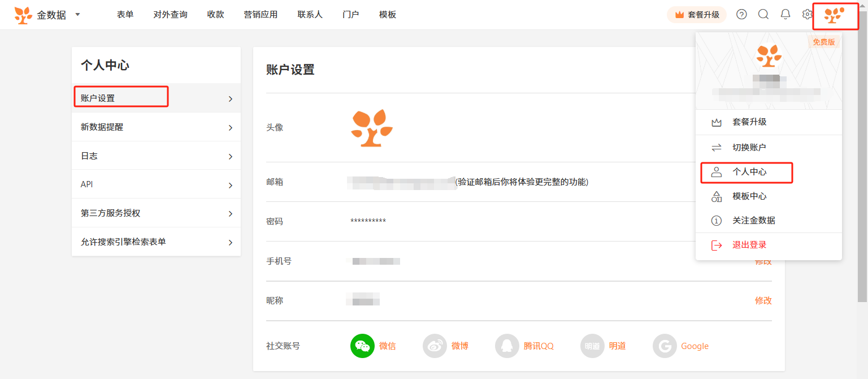Open the 模板 menu
This screenshot has height=379, width=868.
click(x=388, y=15)
